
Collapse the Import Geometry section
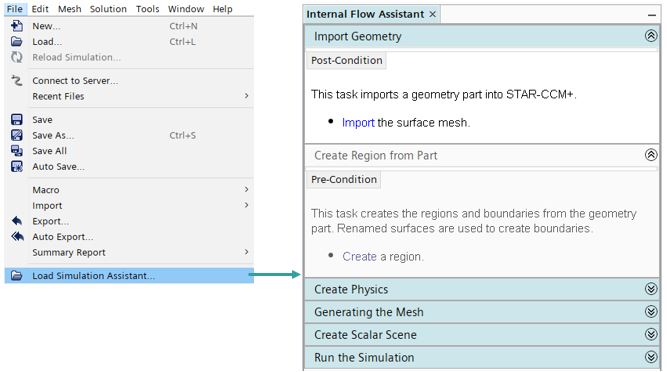coord(651,36)
